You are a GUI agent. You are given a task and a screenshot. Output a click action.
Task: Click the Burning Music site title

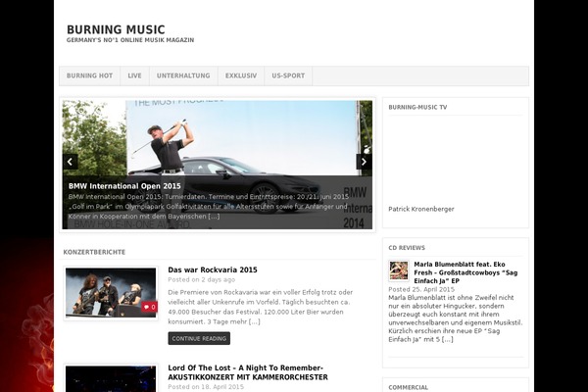116,29
